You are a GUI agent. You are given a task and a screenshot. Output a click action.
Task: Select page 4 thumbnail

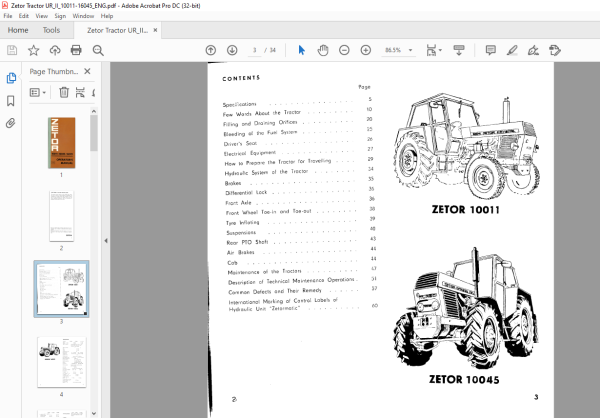tap(62, 362)
